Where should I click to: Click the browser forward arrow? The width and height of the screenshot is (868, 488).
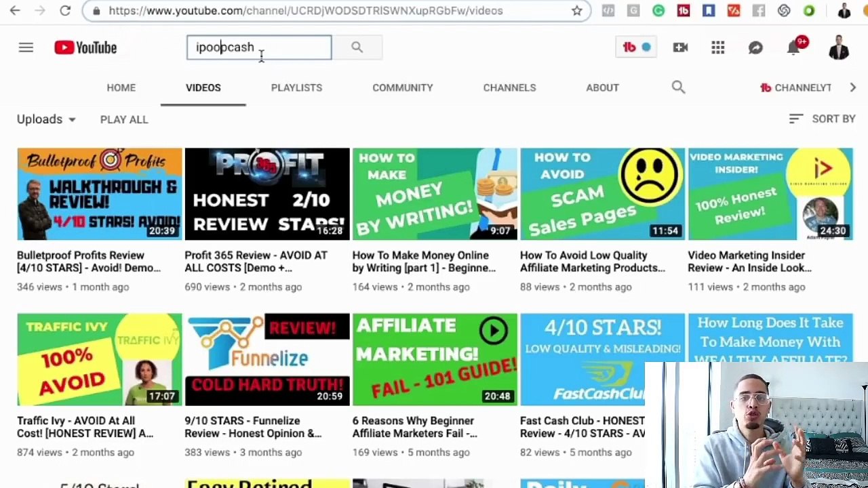pos(40,11)
